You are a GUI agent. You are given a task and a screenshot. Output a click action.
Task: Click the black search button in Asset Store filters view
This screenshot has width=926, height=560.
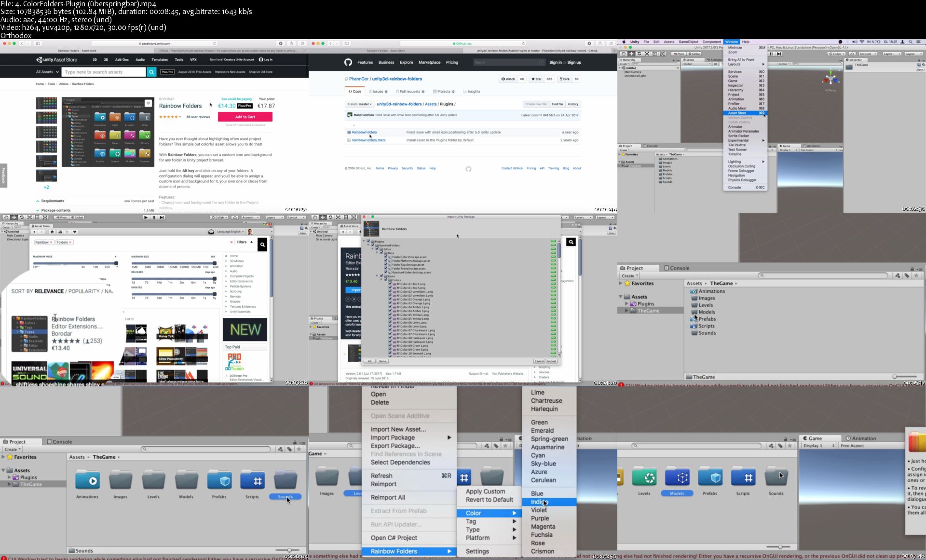click(x=262, y=245)
